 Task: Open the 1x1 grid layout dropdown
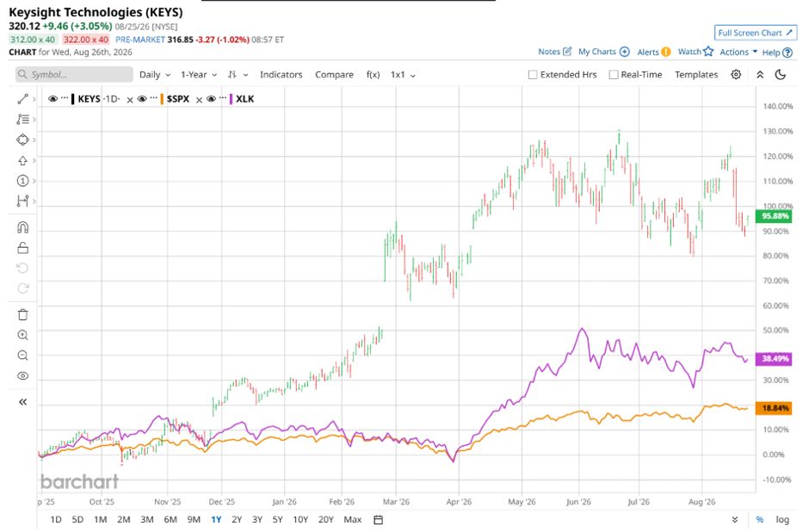[403, 75]
